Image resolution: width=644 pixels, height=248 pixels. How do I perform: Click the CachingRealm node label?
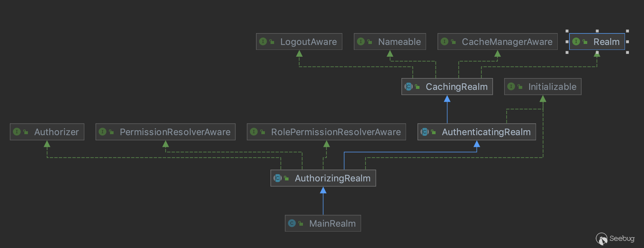456,87
